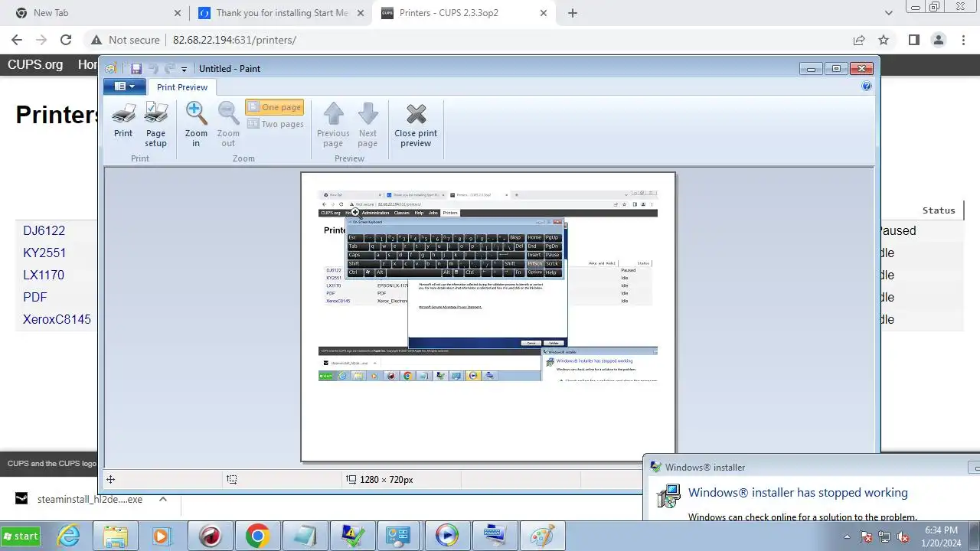Open the LX1170 printer link
Viewport: 980px width, 551px height.
[44, 275]
